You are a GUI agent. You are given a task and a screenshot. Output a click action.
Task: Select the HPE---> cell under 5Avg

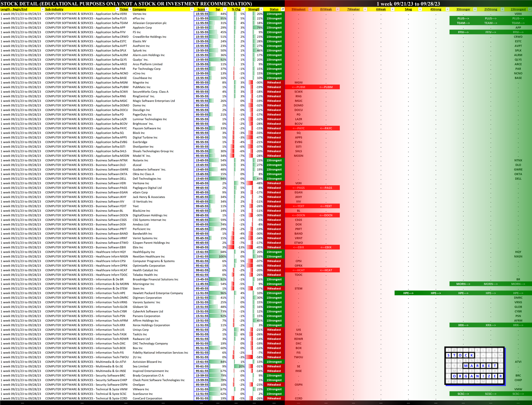(408, 293)
